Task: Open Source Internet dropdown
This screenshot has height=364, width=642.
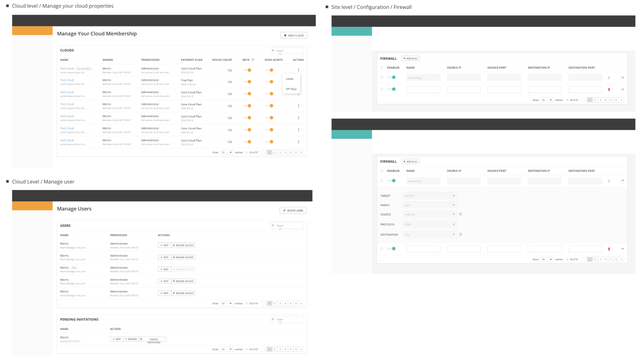Action: [430, 214]
